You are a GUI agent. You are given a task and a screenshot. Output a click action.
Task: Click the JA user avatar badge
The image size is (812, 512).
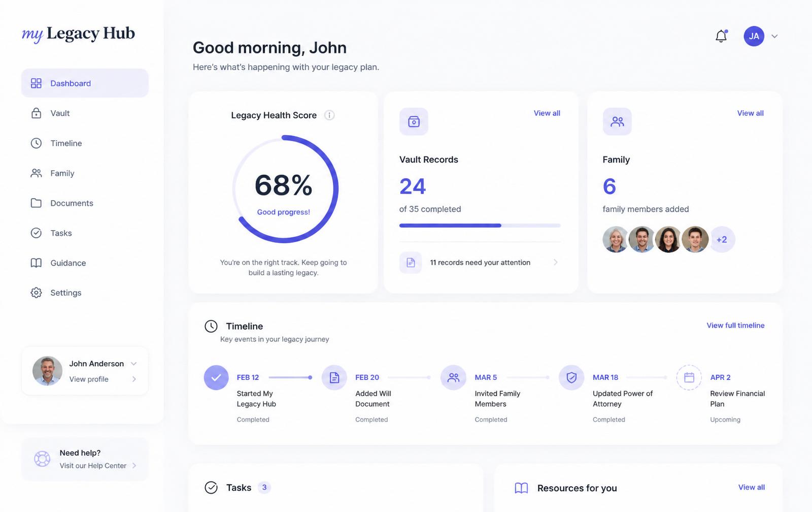click(x=754, y=36)
